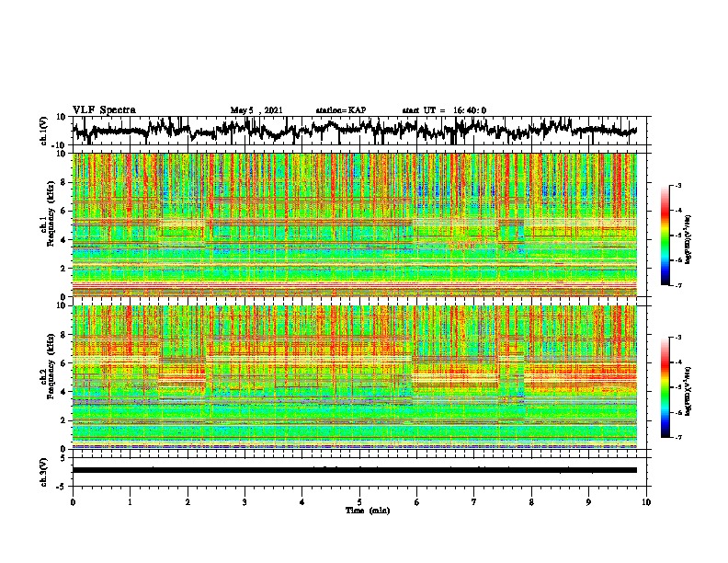Click the time axis tick label "2"
The image size is (728, 563).
tap(188, 502)
